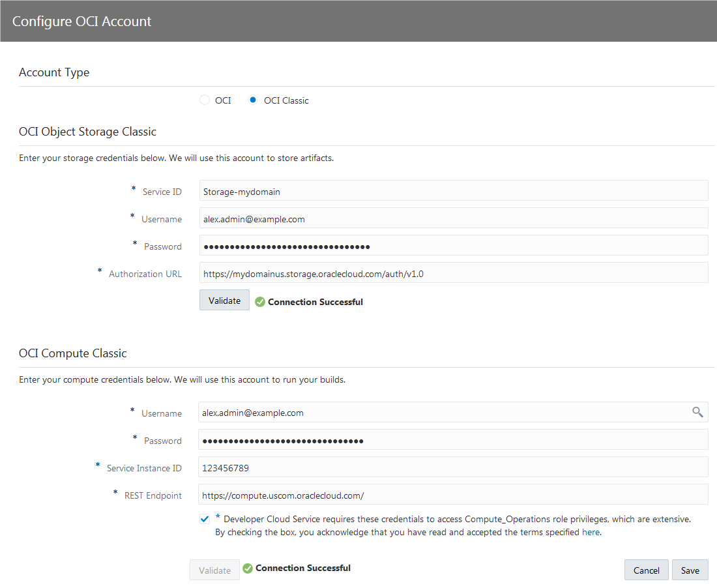Click the compute Password field

tap(453, 441)
